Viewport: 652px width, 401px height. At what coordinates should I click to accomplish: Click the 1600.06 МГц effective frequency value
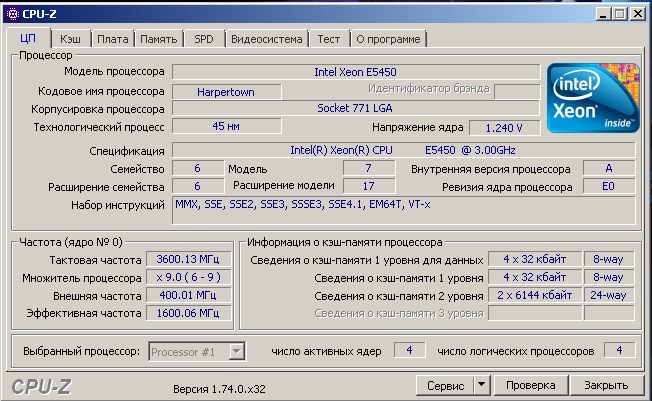[188, 313]
